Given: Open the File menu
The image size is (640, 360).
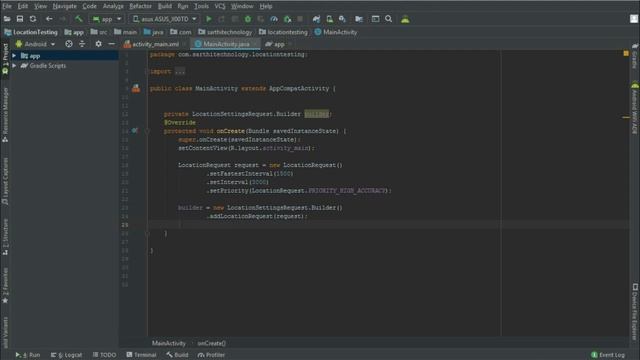Looking at the screenshot, I should [7, 6].
